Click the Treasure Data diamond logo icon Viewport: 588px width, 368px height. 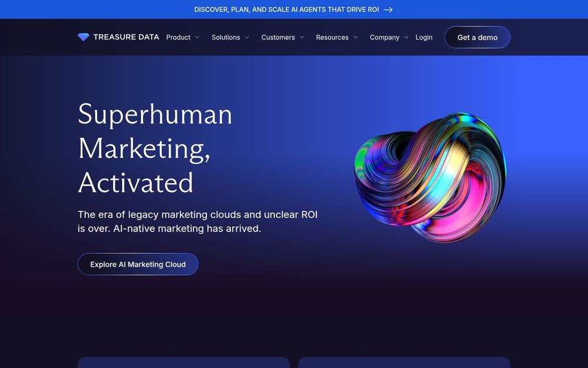click(x=83, y=37)
